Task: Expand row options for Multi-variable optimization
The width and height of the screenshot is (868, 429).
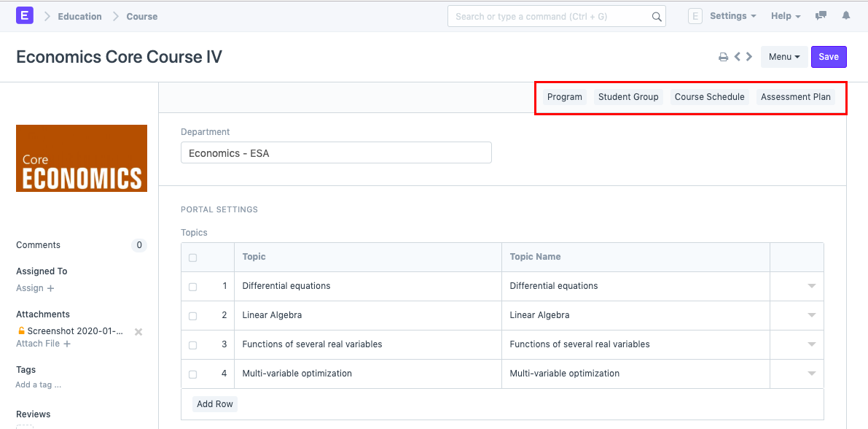Action: pyautogui.click(x=811, y=374)
